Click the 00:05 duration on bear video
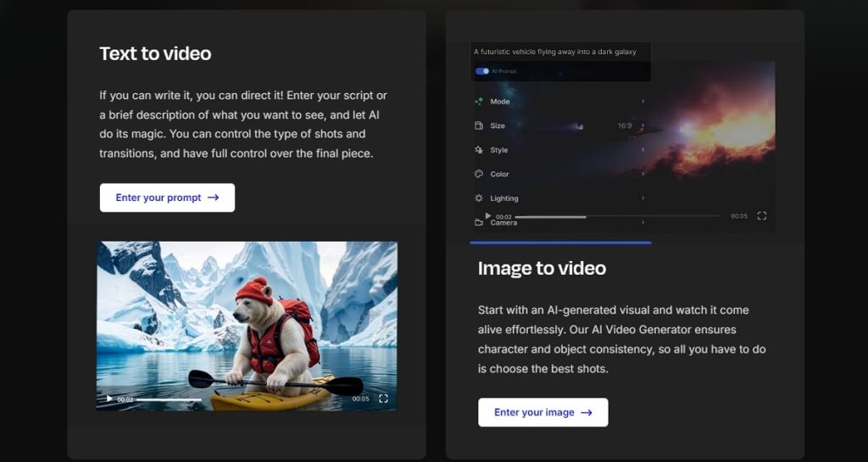Viewport: 868px width, 462px height. pos(360,398)
